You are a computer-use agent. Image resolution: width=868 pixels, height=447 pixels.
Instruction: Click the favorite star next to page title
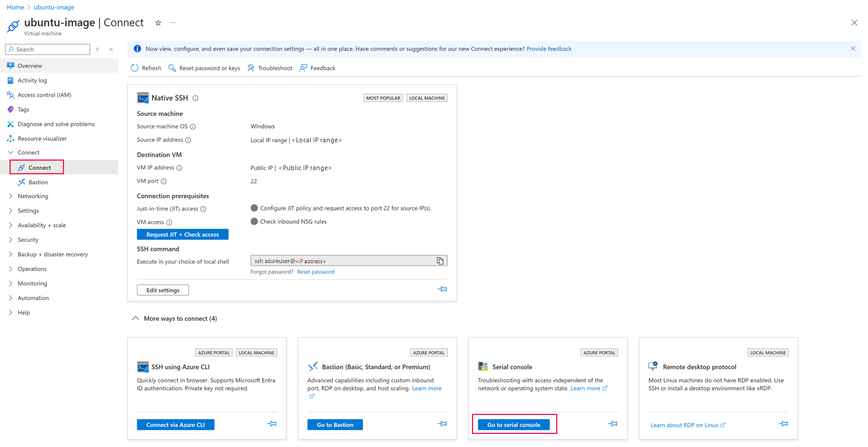click(158, 23)
